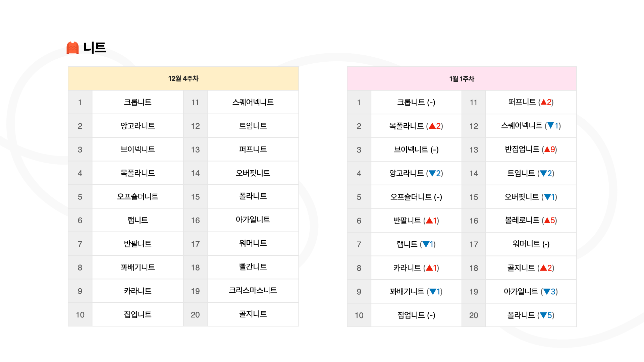Click 트임니트 in the 12월 4주차 table
Image resolution: width=644 pixels, height=362 pixels.
click(253, 126)
